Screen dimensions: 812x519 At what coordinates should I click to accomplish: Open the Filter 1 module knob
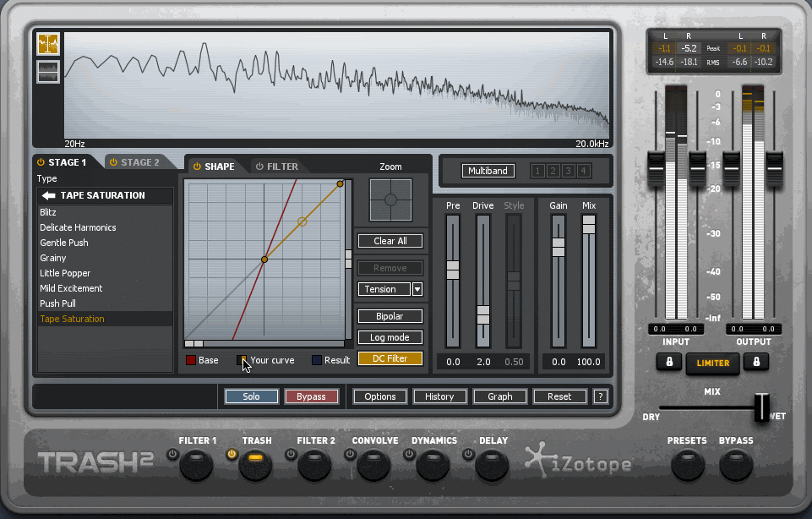pyautogui.click(x=196, y=465)
